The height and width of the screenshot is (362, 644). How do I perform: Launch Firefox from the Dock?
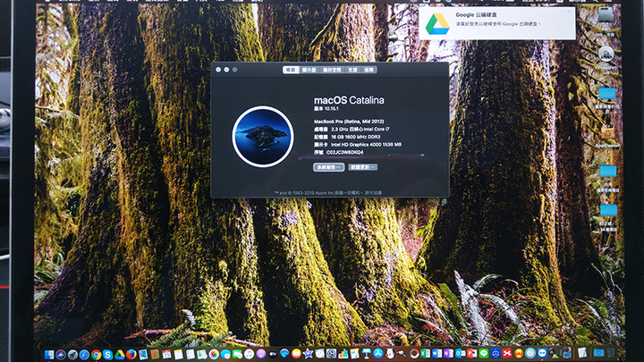131,354
